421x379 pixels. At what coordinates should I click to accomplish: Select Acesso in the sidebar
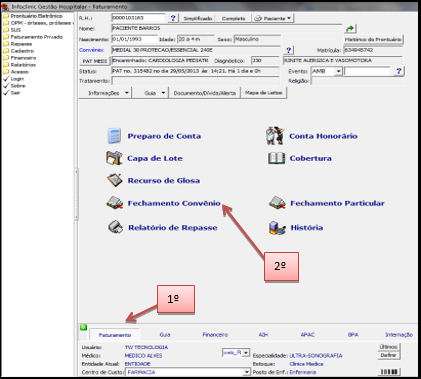[x=16, y=72]
